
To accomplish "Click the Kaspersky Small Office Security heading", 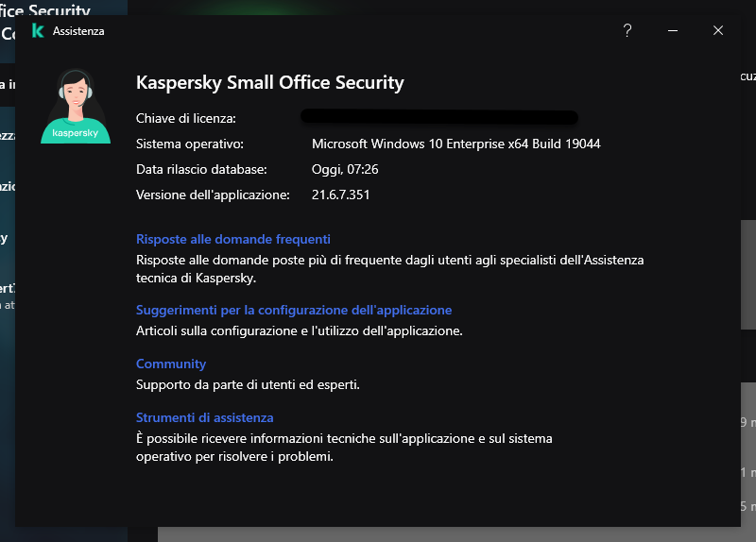I will [269, 82].
